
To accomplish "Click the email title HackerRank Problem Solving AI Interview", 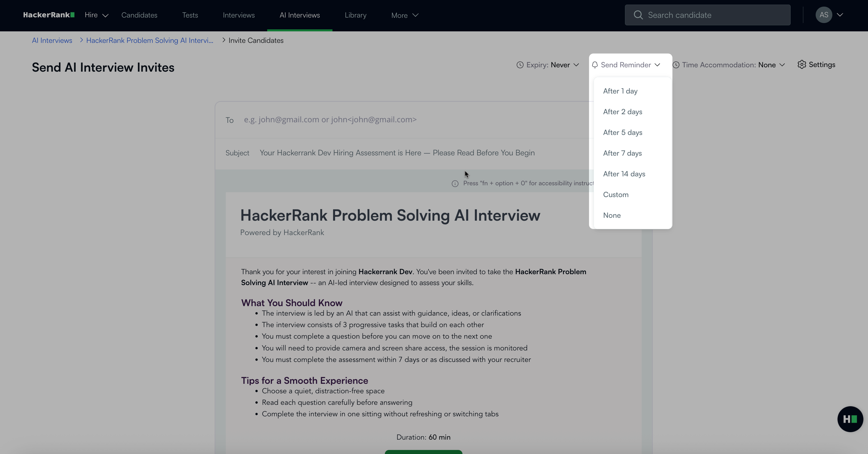I will 390,215.
